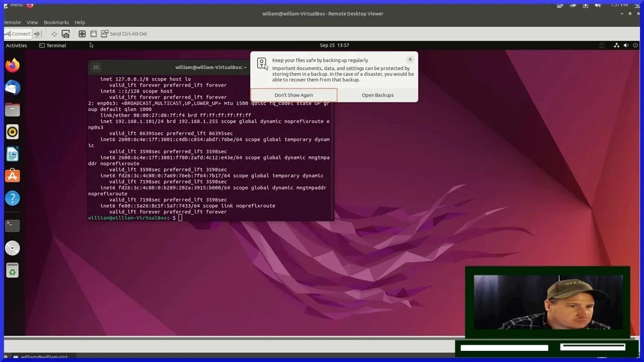Open the host 1:57 PM clock menu
Screen dimensions: 644x362
click(620, 4)
